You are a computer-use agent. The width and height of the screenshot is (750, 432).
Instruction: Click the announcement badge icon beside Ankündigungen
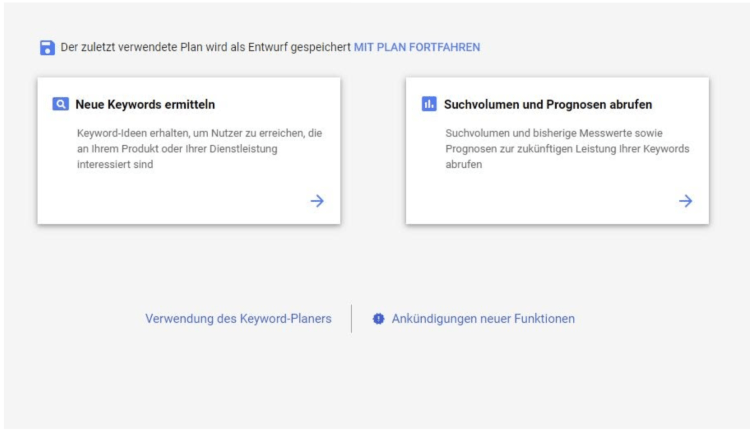pos(378,319)
